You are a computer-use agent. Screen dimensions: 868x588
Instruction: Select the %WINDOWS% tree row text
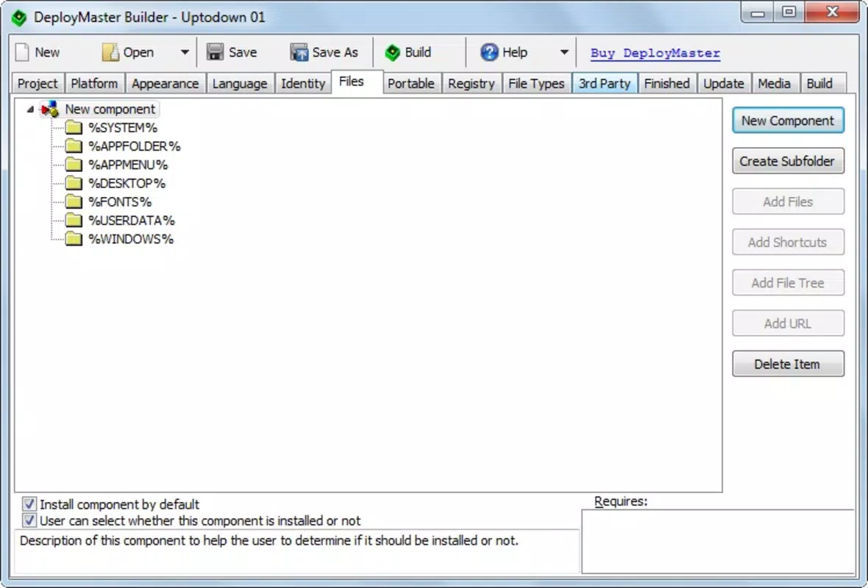coord(131,239)
